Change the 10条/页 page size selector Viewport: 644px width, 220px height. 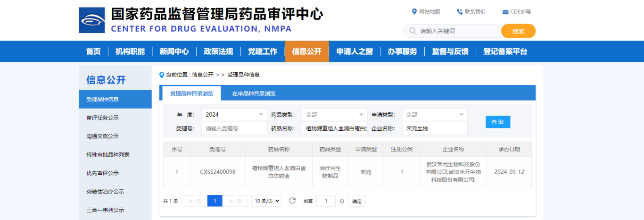point(266,201)
